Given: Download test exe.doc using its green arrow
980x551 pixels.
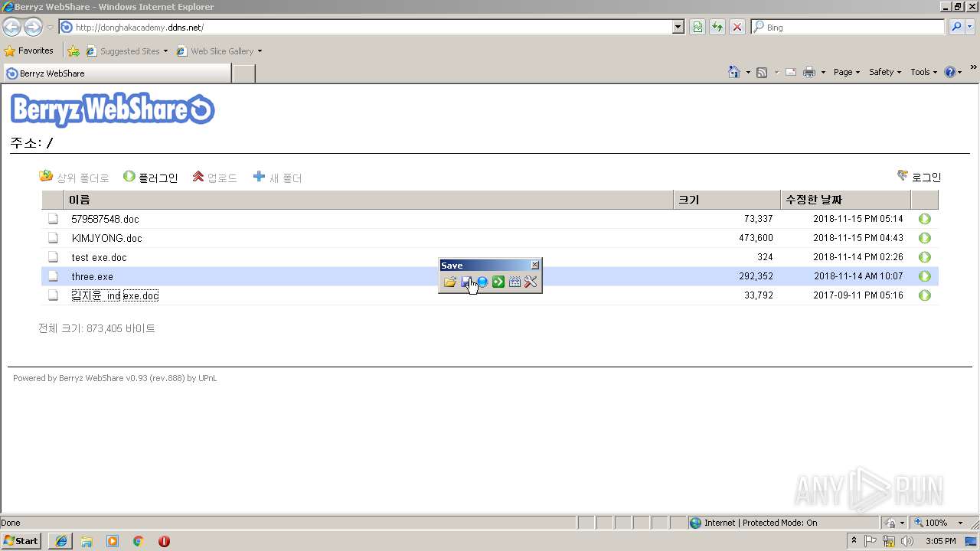Looking at the screenshot, I should pyautogui.click(x=925, y=257).
